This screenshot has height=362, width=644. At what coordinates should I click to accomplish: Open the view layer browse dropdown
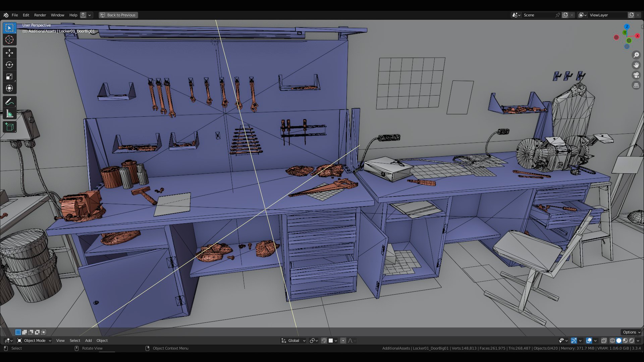point(582,15)
